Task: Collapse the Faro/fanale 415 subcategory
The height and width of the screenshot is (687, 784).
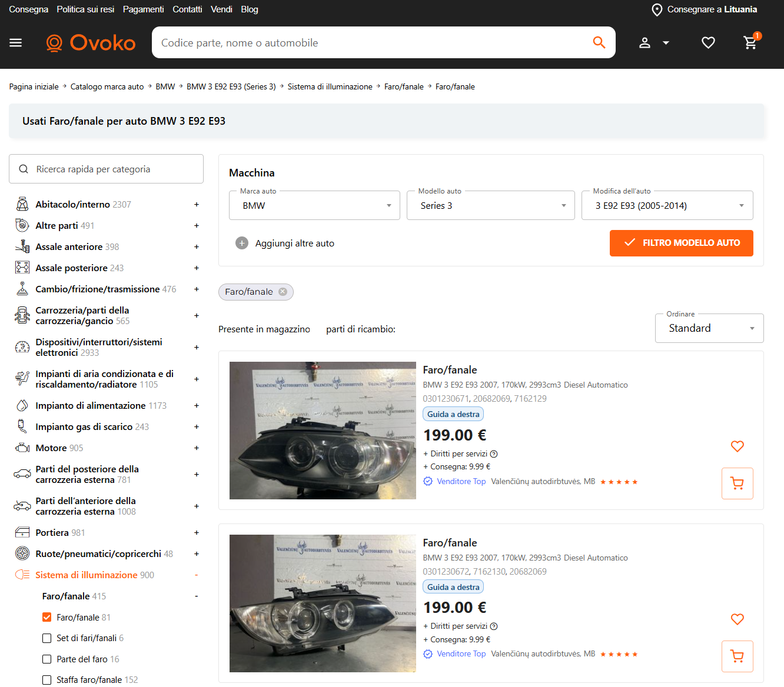Action: [197, 596]
